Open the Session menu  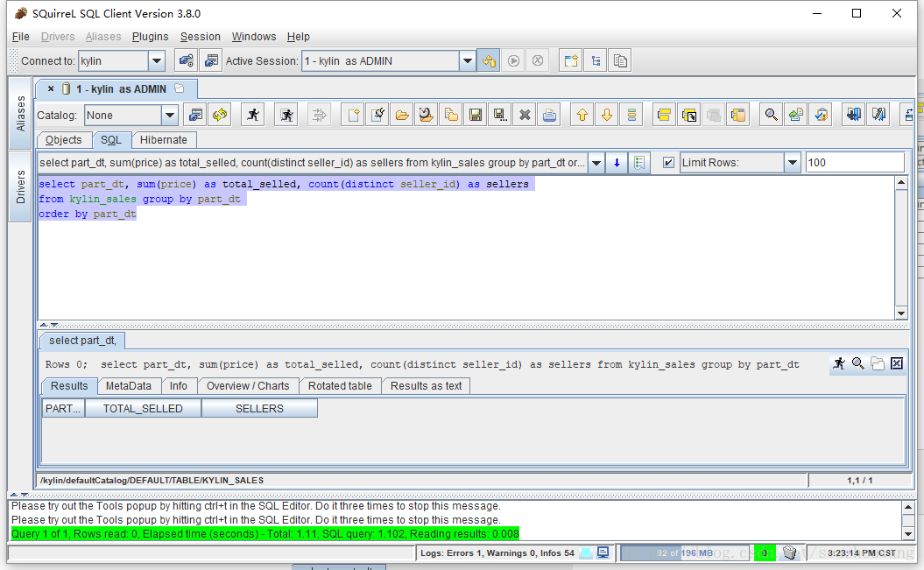[201, 37]
